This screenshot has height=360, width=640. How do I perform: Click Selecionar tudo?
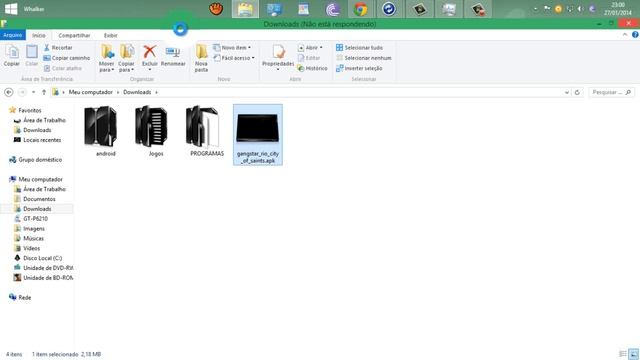360,48
